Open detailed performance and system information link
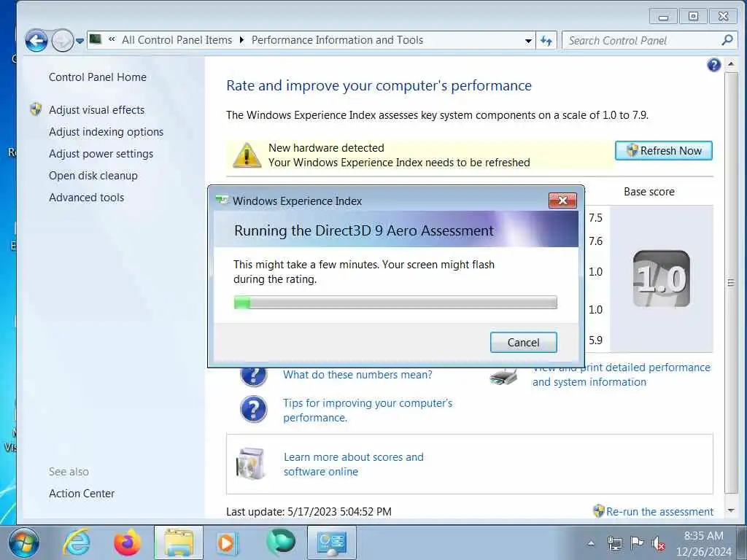This screenshot has height=560, width=747. coord(622,375)
